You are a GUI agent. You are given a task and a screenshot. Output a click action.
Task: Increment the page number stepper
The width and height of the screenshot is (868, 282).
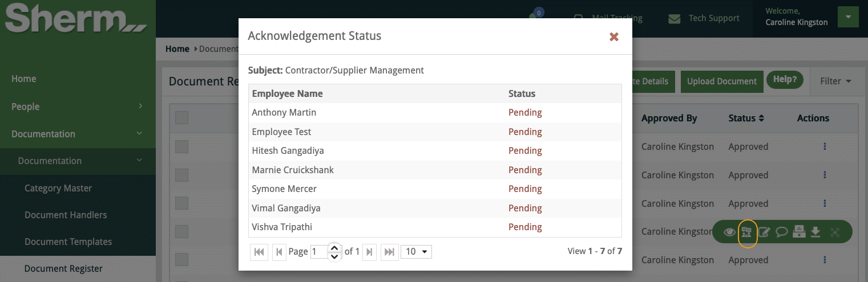pyautogui.click(x=334, y=248)
